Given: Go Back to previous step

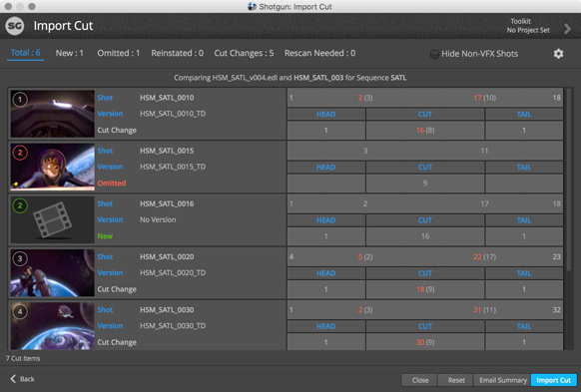Looking at the screenshot, I should [x=22, y=379].
